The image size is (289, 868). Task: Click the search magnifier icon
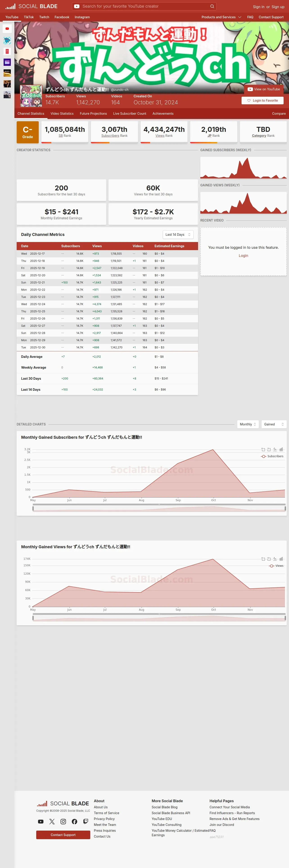click(212, 6)
